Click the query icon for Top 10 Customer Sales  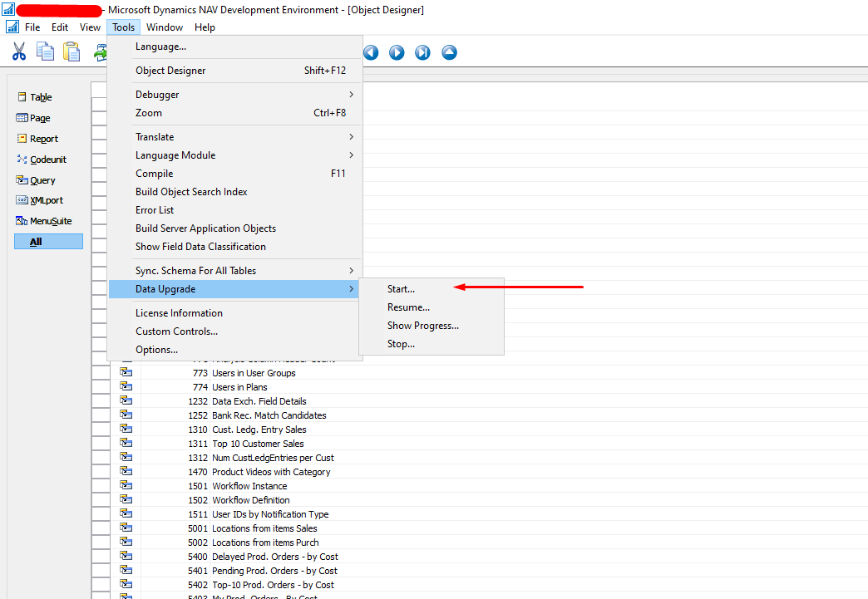click(x=126, y=443)
